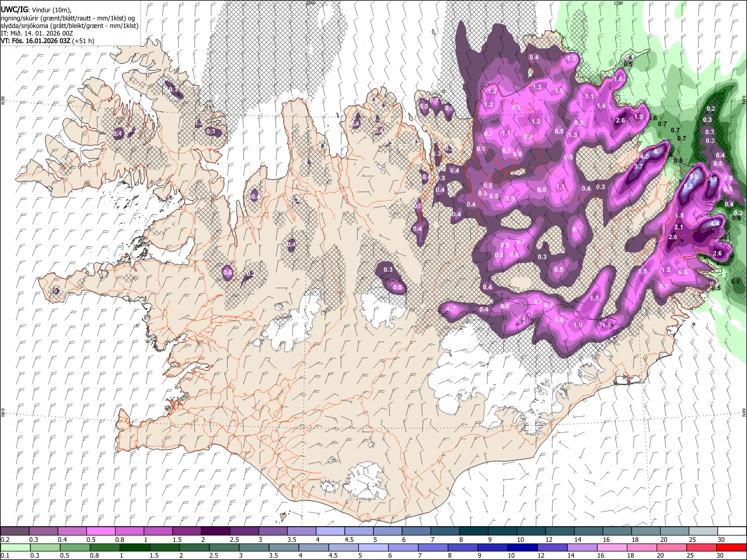Pick top legend bright pink swatch 0.5–0.8
The image size is (747, 560).
100,531
